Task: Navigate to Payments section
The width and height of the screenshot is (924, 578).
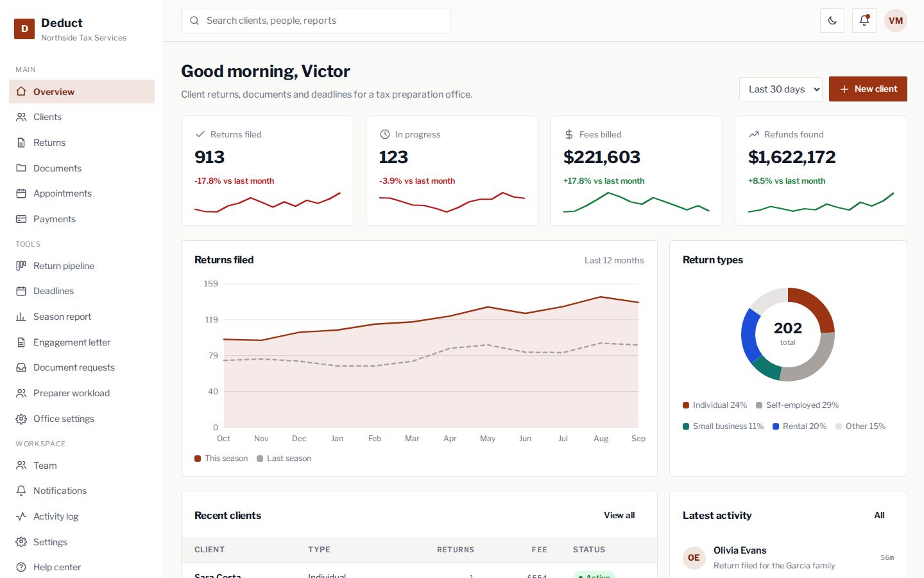Action: coord(82,219)
